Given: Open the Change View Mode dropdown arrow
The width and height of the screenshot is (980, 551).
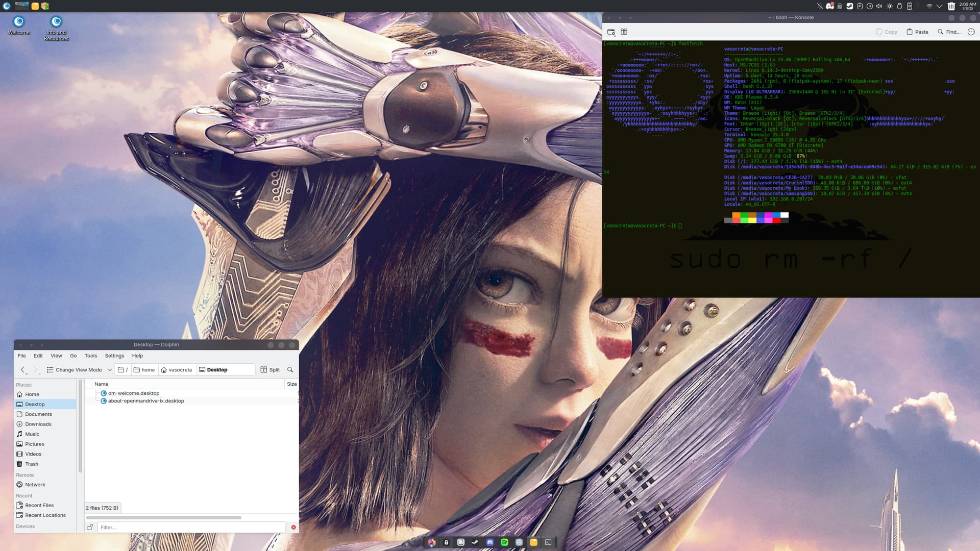Looking at the screenshot, I should (x=109, y=370).
